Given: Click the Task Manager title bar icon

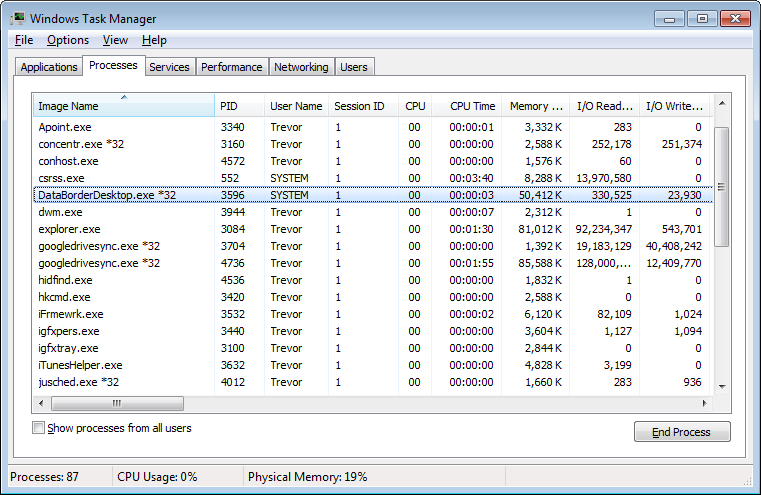Looking at the screenshot, I should (17, 18).
